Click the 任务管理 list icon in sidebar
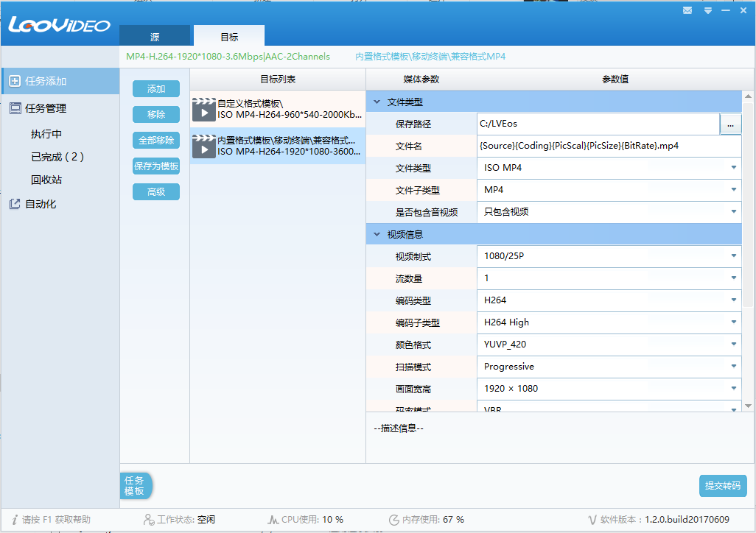 point(15,108)
